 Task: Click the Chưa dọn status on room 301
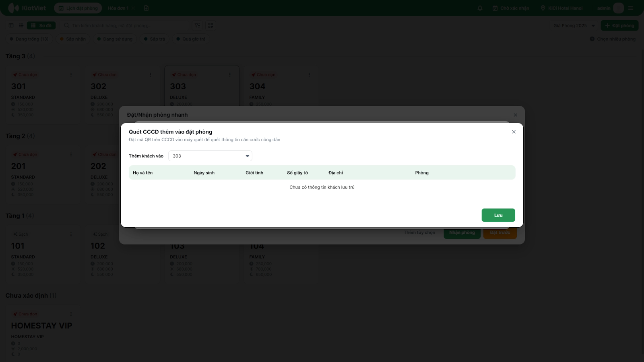click(x=25, y=75)
